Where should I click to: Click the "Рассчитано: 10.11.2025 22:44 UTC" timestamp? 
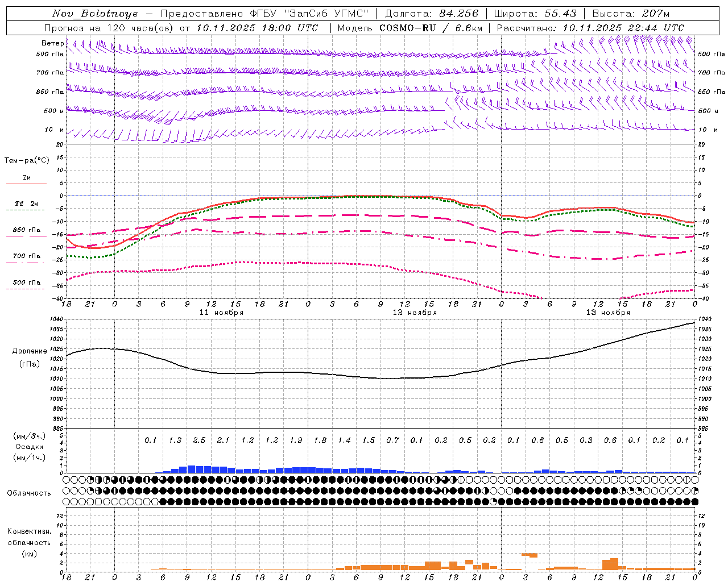click(x=590, y=28)
